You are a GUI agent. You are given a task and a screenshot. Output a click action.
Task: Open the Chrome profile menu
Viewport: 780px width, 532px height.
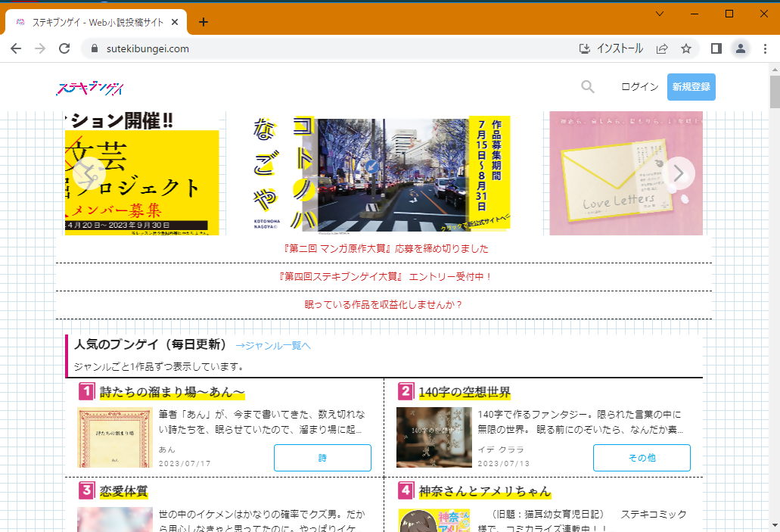coord(740,48)
